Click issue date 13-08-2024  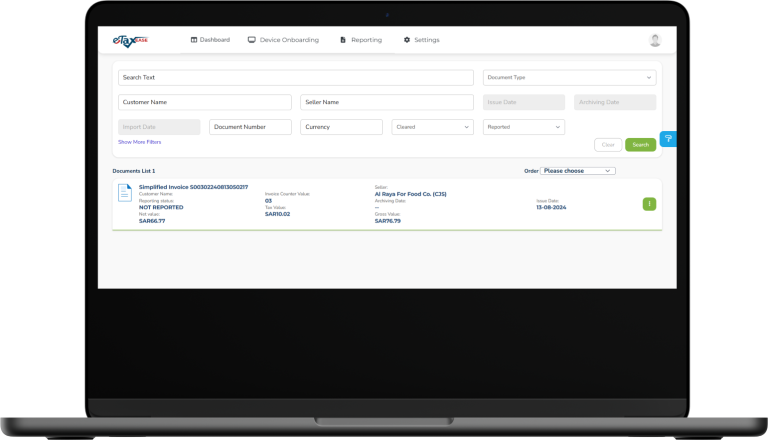click(551, 207)
